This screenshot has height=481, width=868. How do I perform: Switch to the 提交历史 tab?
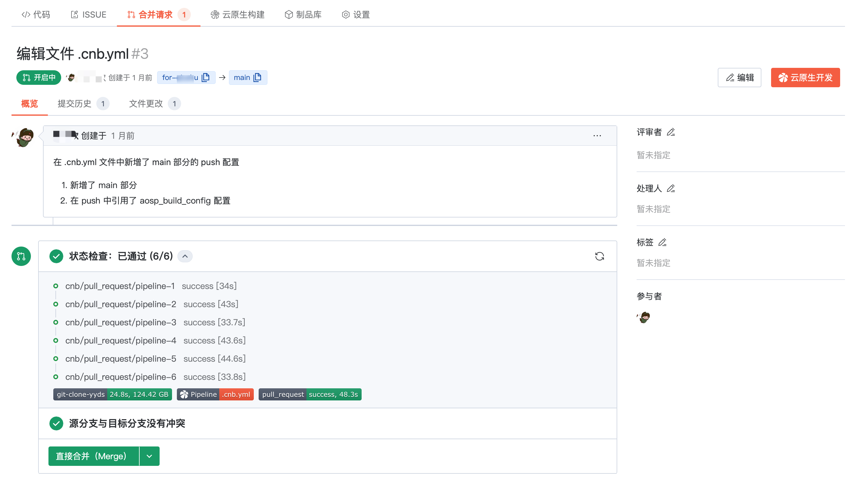[x=75, y=104]
